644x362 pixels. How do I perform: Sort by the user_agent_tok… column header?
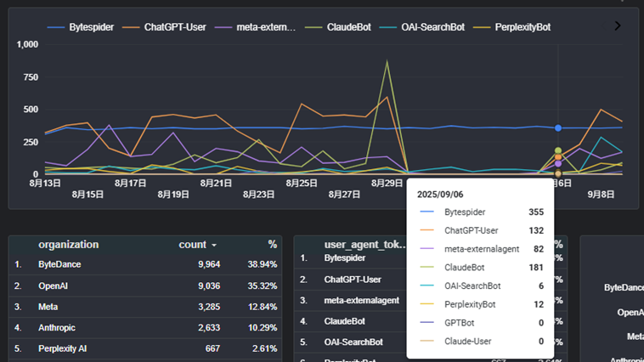pos(365,245)
